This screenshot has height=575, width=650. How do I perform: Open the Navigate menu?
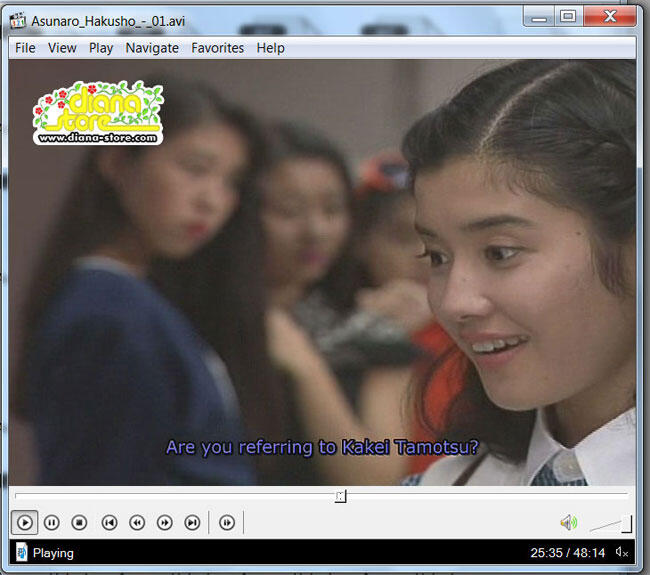click(152, 48)
